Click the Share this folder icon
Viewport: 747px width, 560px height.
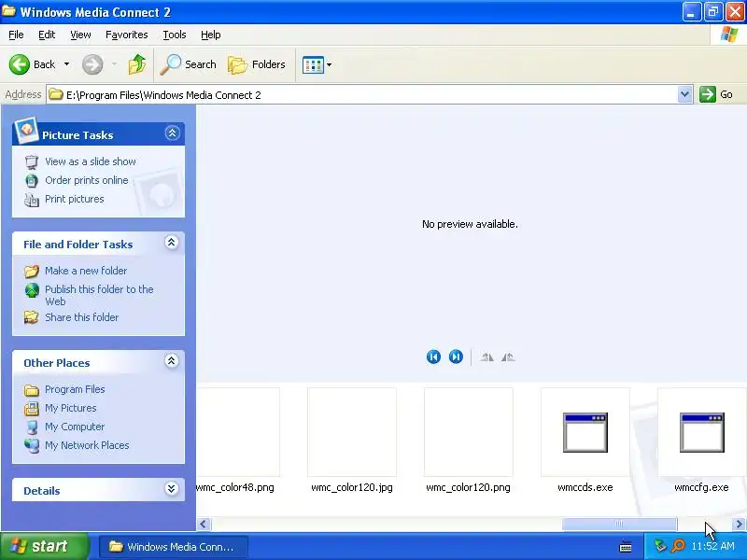point(32,317)
